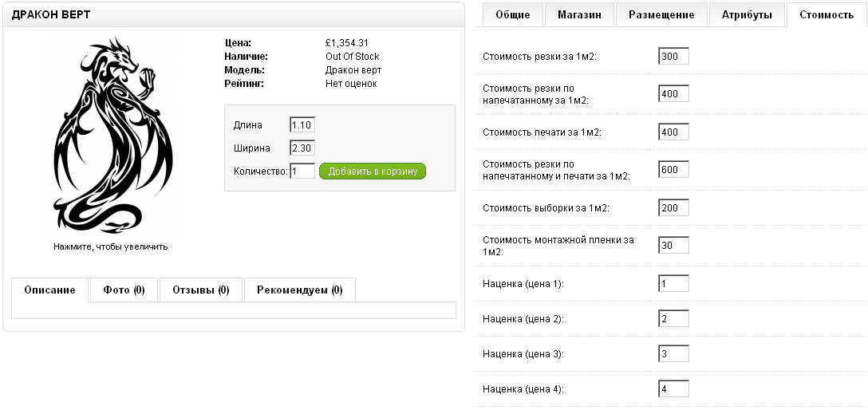This screenshot has height=418, width=868.
Task: Go to the Размещение tab
Action: pos(661,15)
